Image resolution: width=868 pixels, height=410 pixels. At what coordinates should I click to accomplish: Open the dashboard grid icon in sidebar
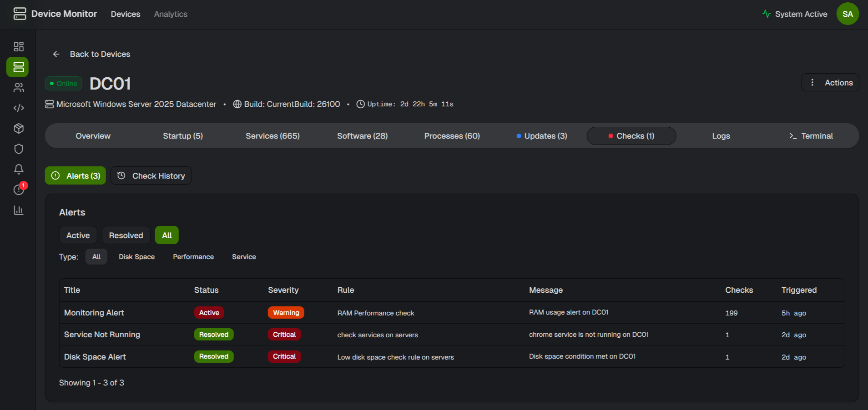point(19,47)
